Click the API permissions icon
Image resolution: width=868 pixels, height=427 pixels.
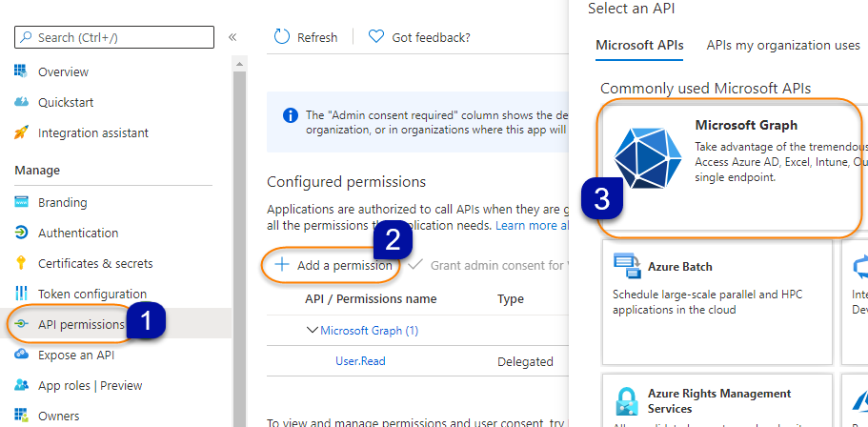(x=21, y=324)
